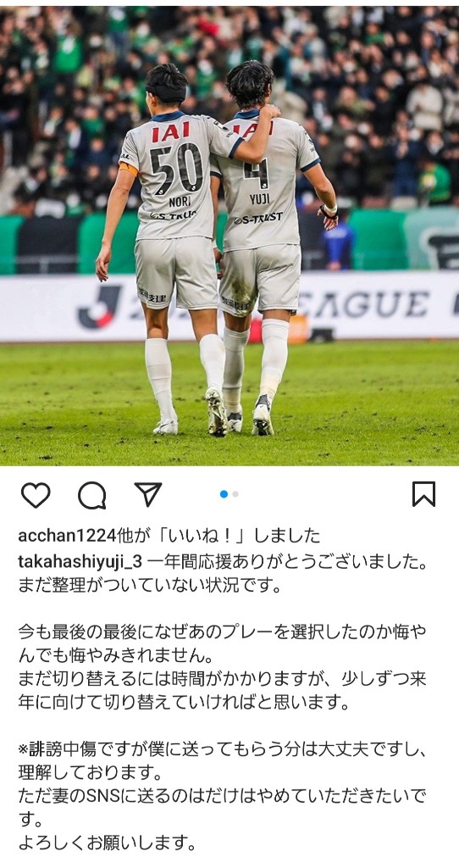Like the post with the heart icon
459x868 pixels.
[36, 495]
